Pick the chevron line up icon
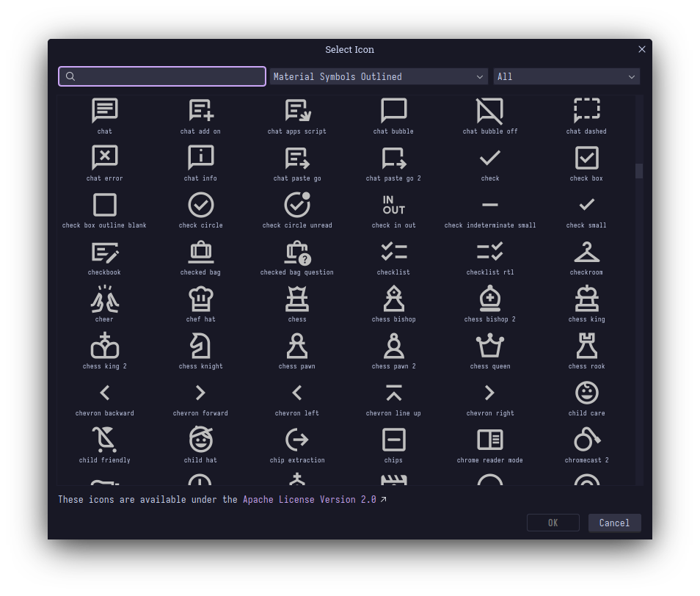Screen dimensions: 700x596 [393, 393]
